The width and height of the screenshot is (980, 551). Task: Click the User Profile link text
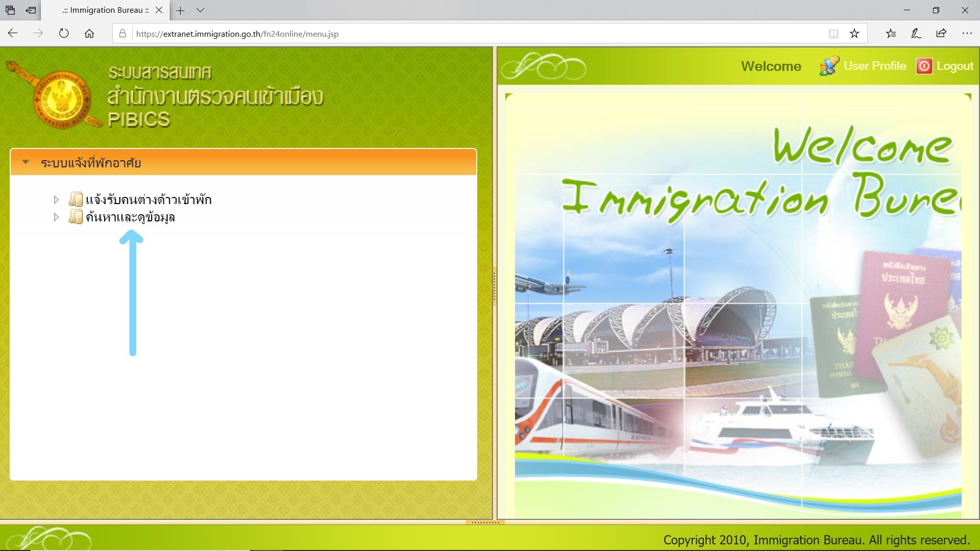tap(875, 66)
